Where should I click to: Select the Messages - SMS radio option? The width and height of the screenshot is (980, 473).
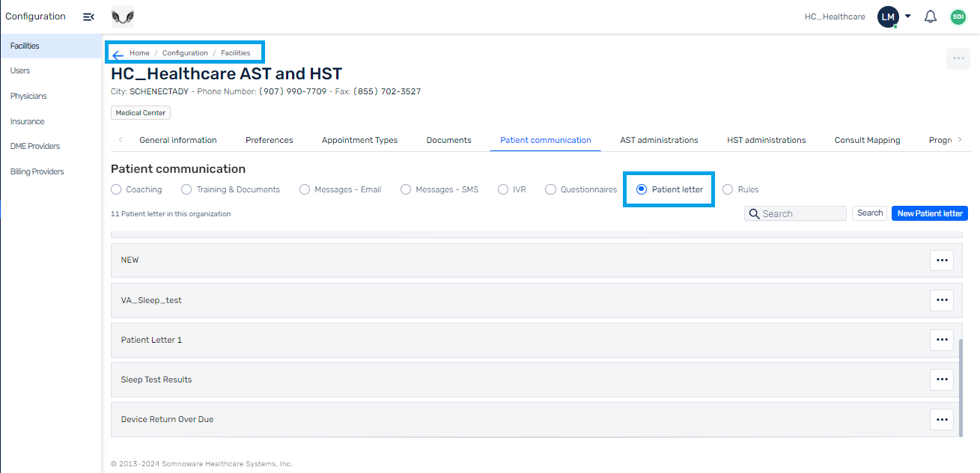pos(406,189)
